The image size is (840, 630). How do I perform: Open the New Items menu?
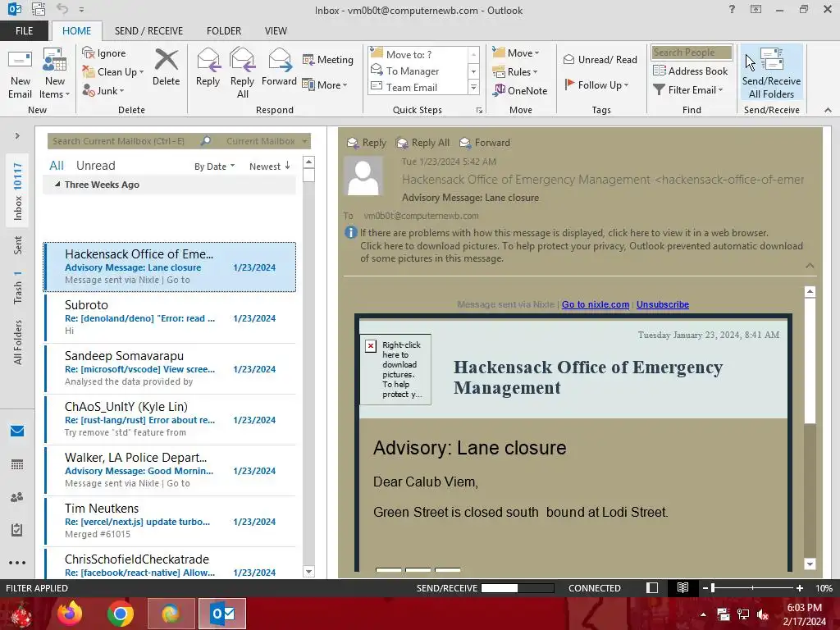point(55,74)
